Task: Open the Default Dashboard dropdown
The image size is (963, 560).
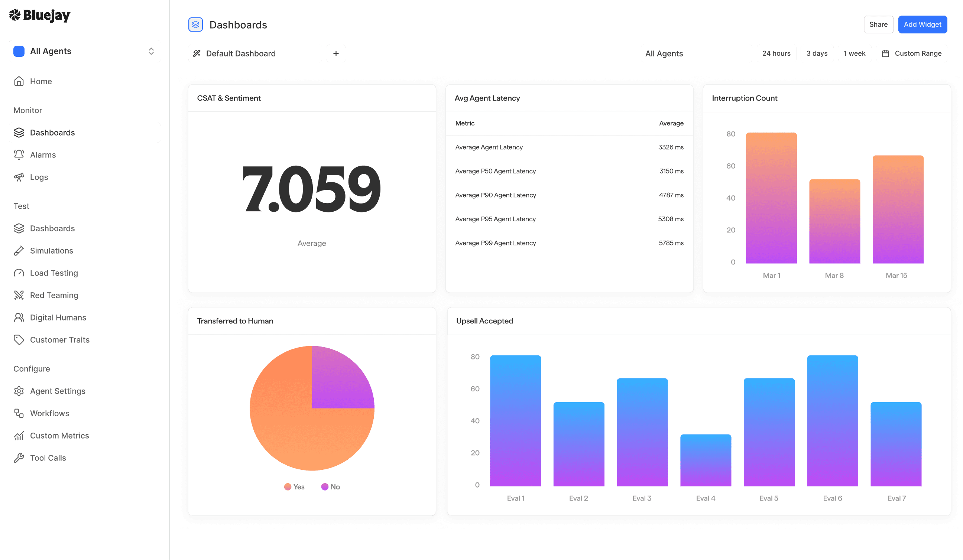Action: tap(255, 53)
